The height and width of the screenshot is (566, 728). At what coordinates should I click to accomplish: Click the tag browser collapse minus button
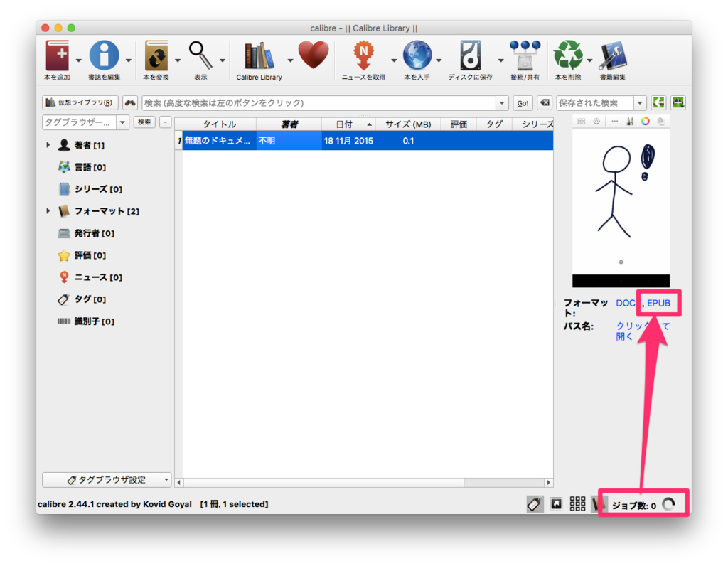166,122
